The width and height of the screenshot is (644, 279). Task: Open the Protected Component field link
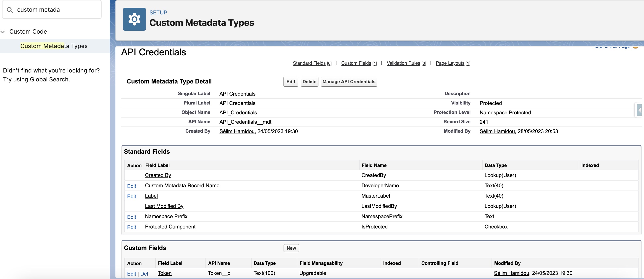click(x=170, y=227)
